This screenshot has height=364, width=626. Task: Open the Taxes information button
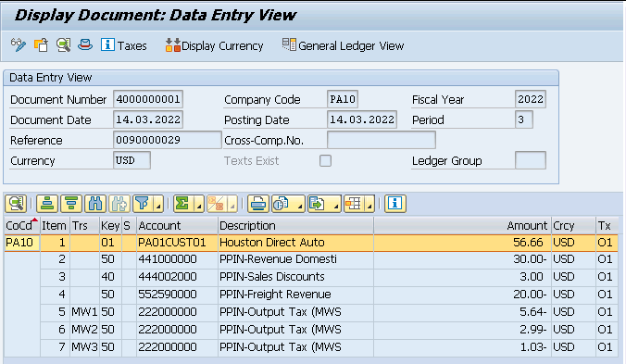124,45
